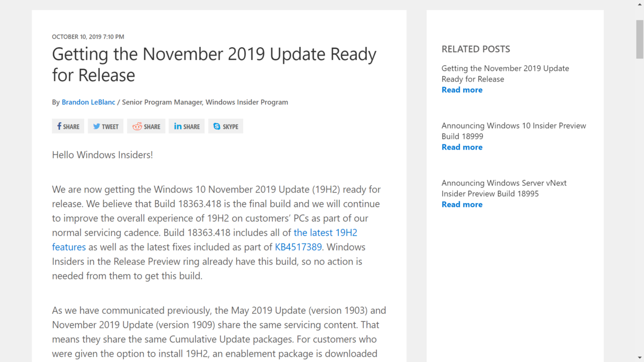Click the scrollbar down arrow

(640, 358)
